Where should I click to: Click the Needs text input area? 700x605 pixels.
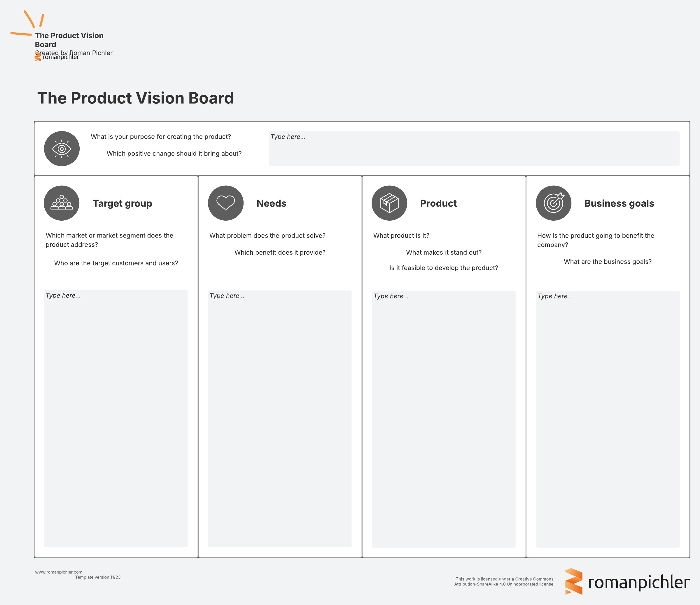279,418
